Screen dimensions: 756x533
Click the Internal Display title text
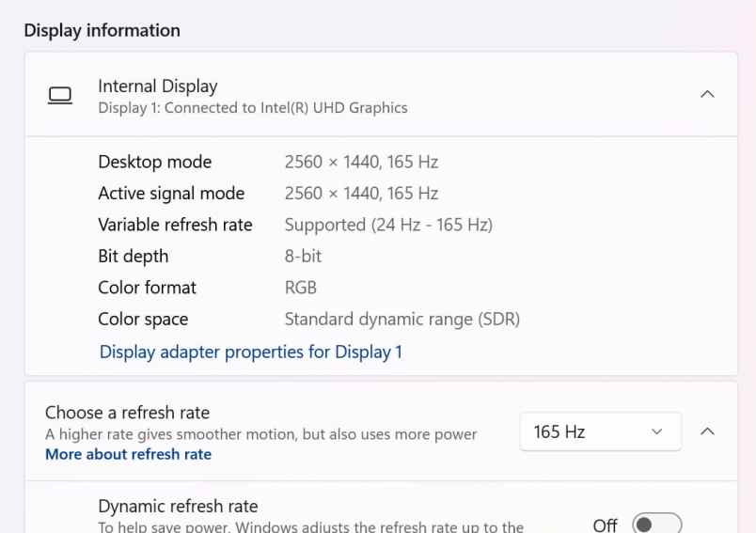(x=157, y=86)
